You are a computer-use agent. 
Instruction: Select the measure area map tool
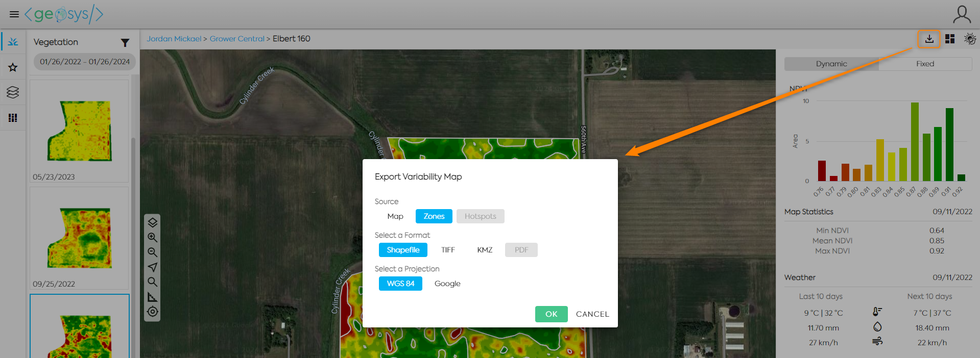[x=152, y=297]
